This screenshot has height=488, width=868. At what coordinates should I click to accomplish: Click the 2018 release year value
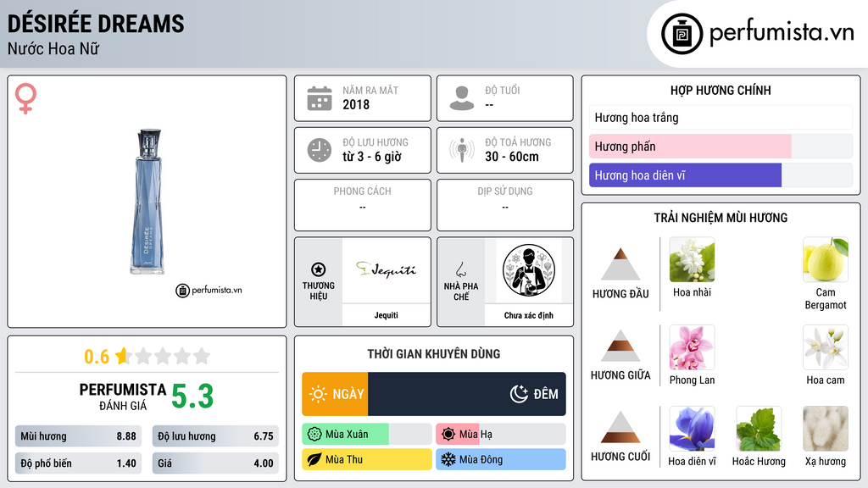pyautogui.click(x=356, y=104)
